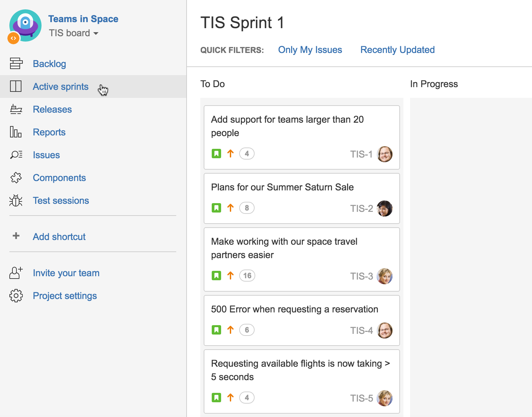
Task: Activate the Recently Updated quick filter
Action: point(397,50)
